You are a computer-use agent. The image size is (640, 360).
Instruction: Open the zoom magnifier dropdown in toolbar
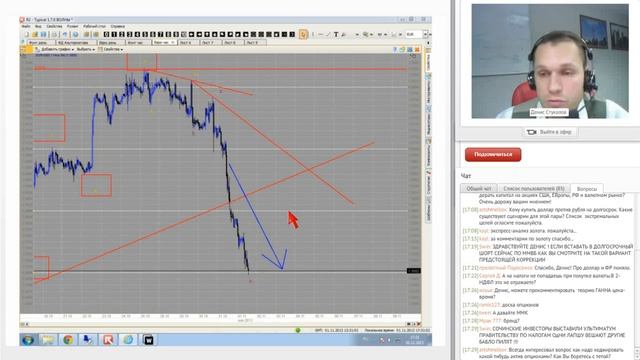(x=368, y=35)
